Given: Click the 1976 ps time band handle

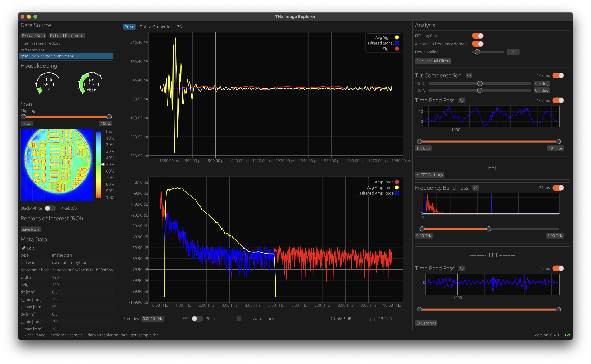Looking at the screenshot, I should tap(558, 142).
